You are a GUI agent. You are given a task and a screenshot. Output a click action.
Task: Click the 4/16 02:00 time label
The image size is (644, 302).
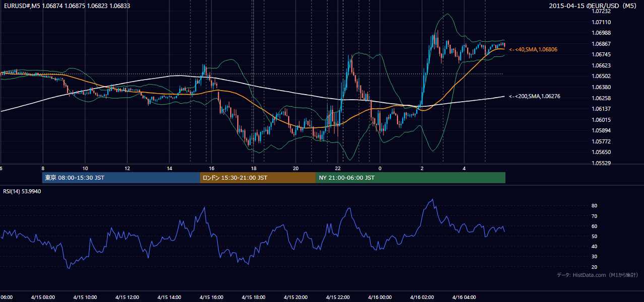[x=422, y=297]
